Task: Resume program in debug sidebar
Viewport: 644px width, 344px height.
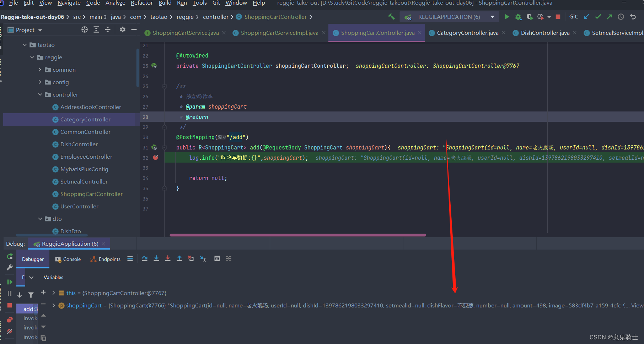Action: 10,282
